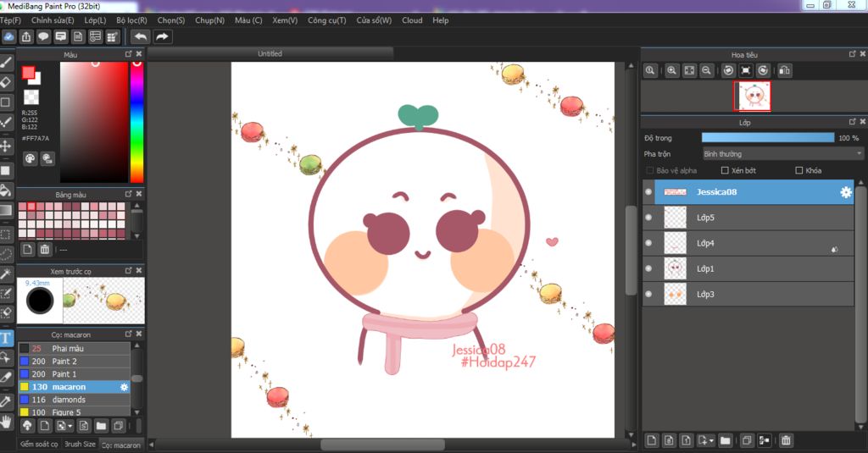
Task: Undock the Bảng màu palette panel
Action: (129, 194)
